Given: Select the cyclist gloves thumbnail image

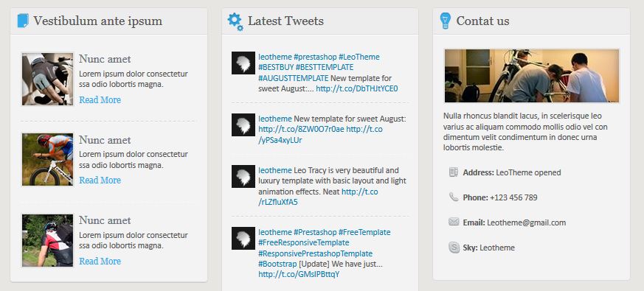Looking at the screenshot, I should 47,79.
